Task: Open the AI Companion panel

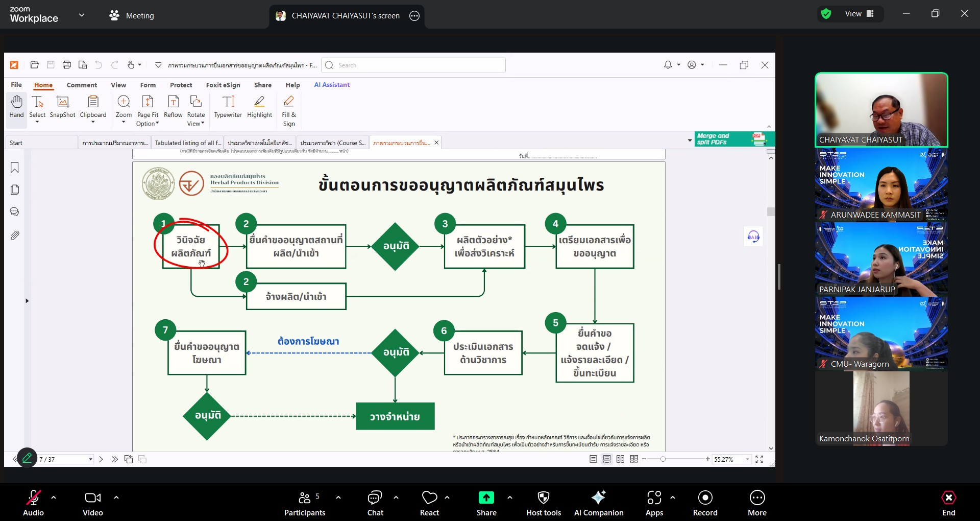Action: (598, 503)
